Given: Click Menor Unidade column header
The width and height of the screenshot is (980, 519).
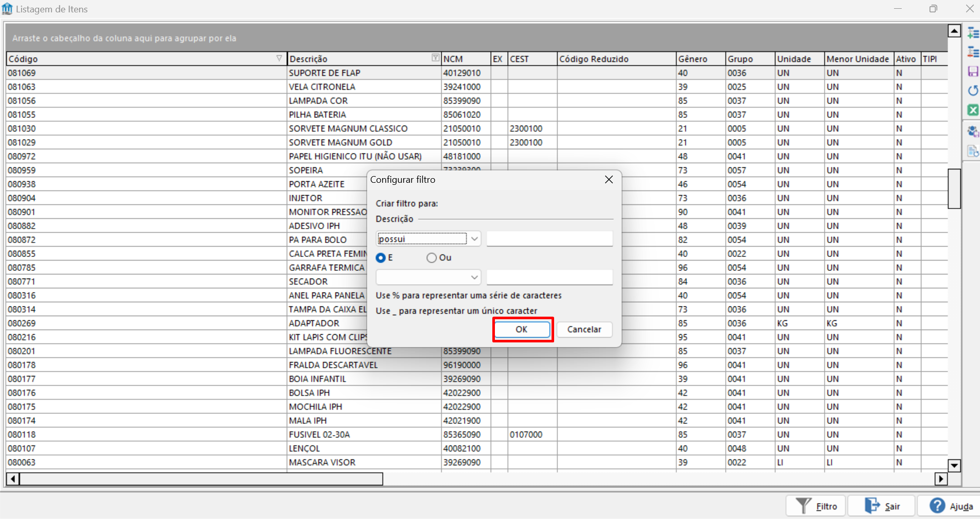Looking at the screenshot, I should coord(859,59).
